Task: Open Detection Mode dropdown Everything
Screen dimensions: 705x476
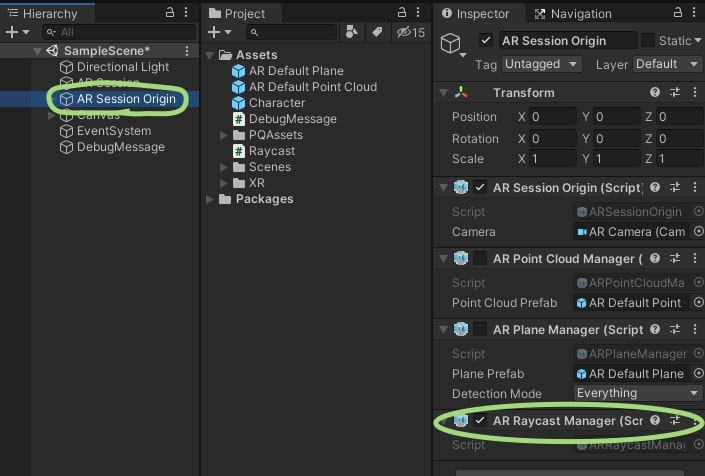Action: 638,393
